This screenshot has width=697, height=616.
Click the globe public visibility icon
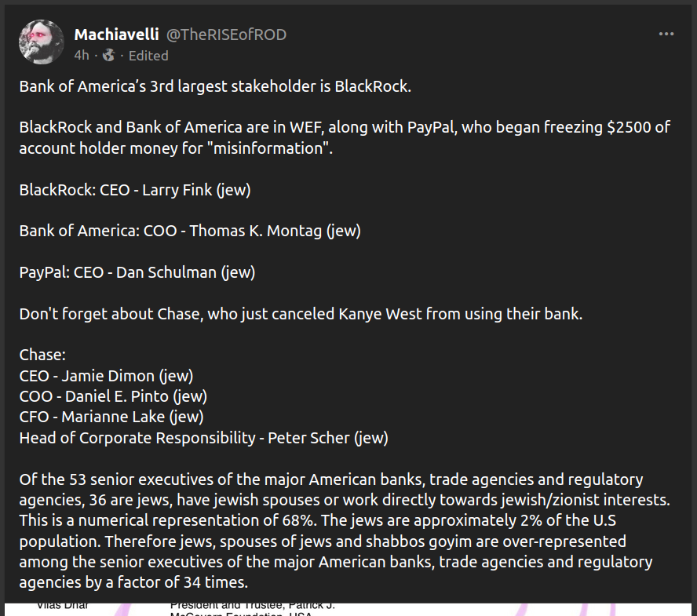(x=109, y=55)
